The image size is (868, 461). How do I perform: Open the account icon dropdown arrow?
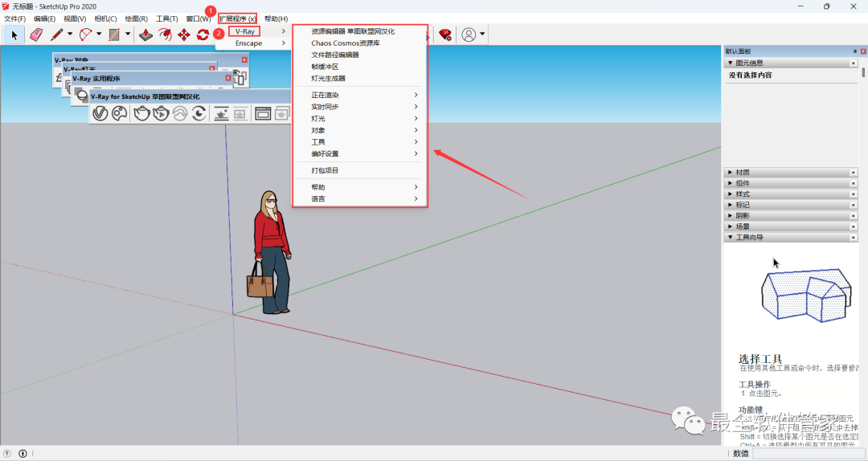point(482,35)
